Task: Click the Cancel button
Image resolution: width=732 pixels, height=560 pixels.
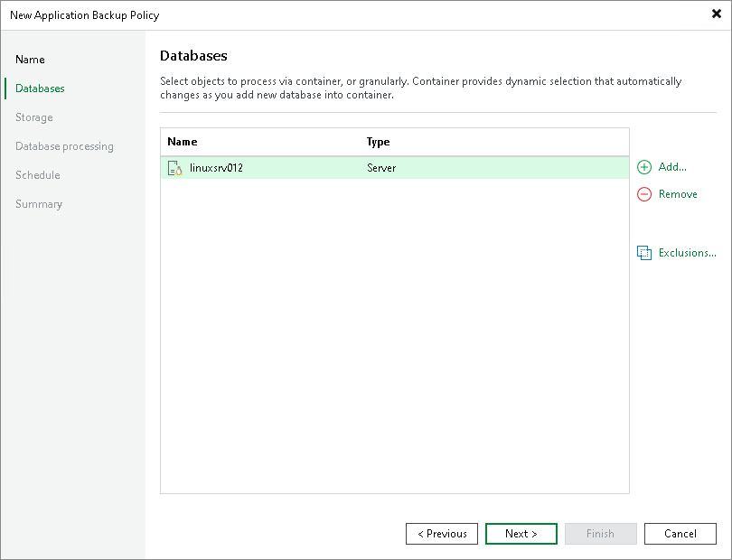Action: point(680,534)
